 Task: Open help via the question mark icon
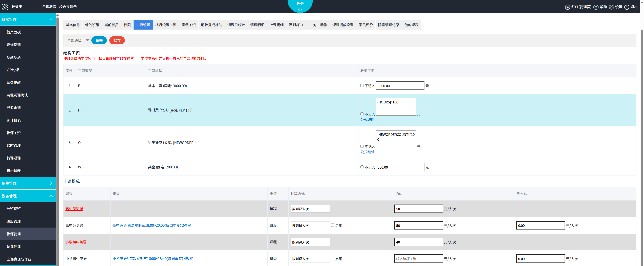click(x=596, y=7)
